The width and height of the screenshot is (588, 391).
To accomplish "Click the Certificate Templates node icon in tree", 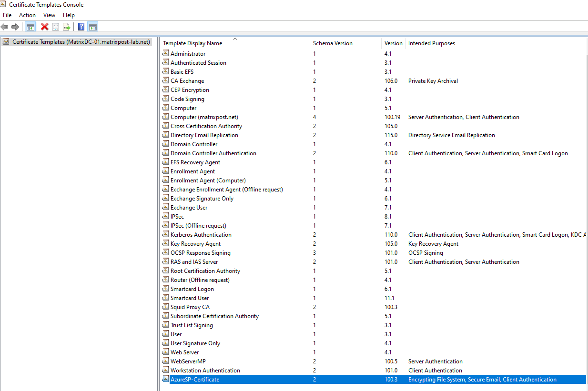I will pyautogui.click(x=6, y=42).
